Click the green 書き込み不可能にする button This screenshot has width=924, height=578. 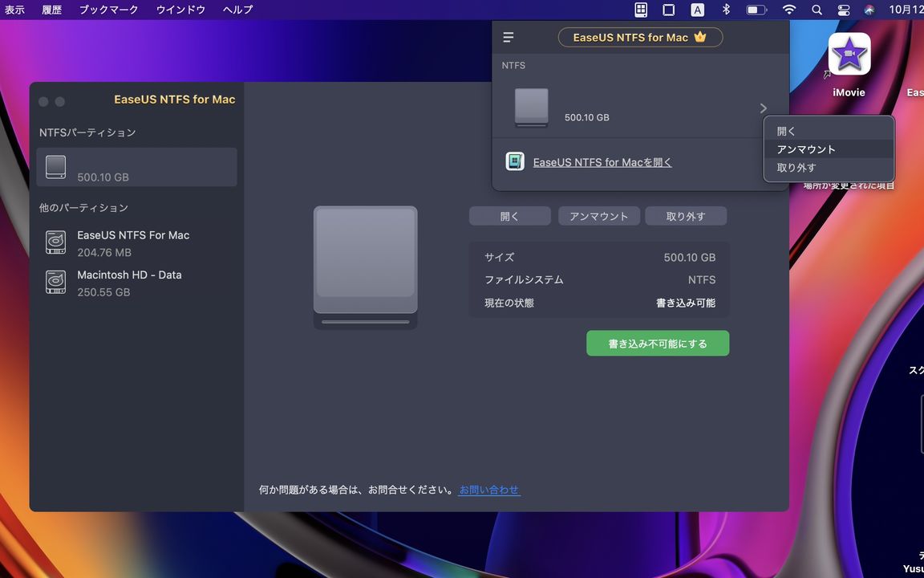coord(658,344)
